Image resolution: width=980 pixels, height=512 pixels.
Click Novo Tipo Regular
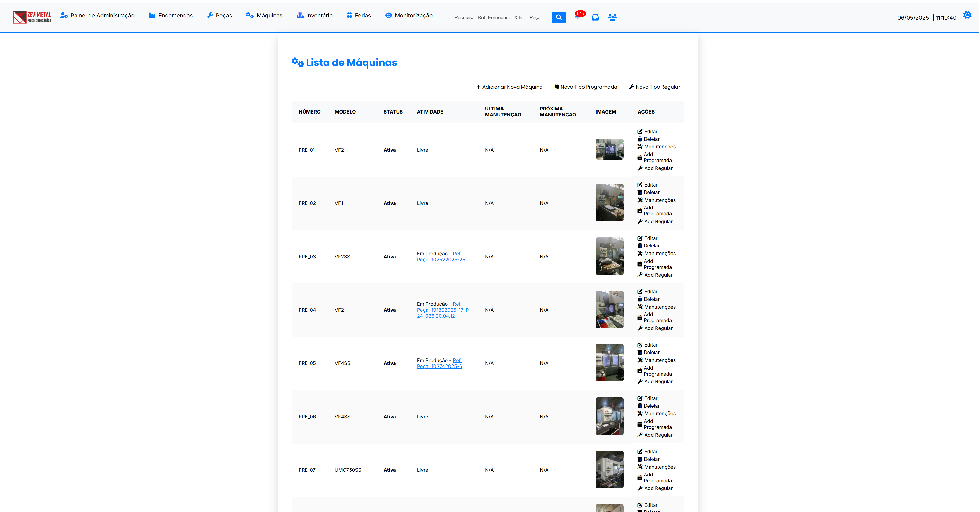pyautogui.click(x=655, y=87)
